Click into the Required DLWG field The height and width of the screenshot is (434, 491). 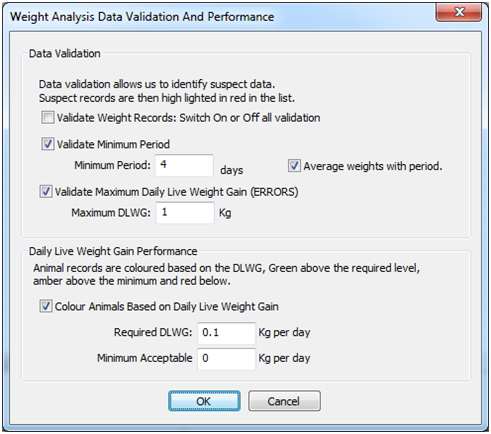pyautogui.click(x=227, y=333)
